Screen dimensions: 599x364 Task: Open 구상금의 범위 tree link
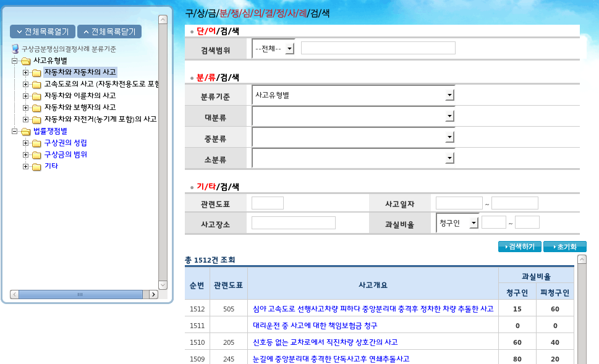click(x=66, y=154)
